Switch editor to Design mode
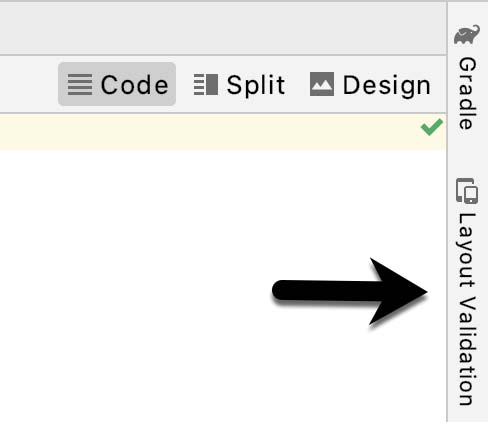The height and width of the screenshot is (422, 488). 370,84
